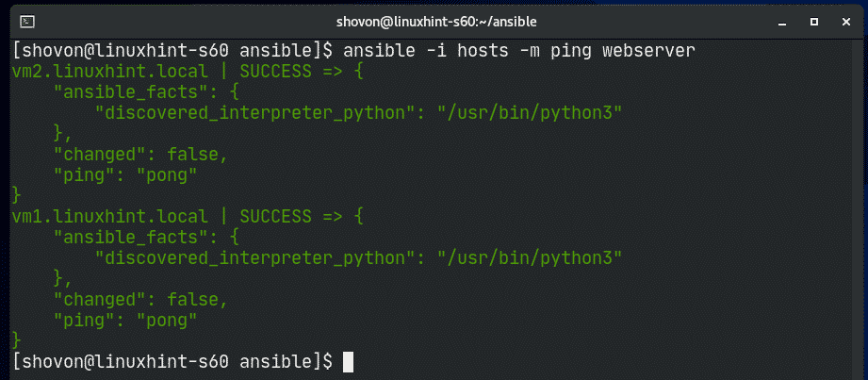Click the vm2.linuxhint.local hostname
Image resolution: width=868 pixels, height=380 pixels.
coord(110,72)
